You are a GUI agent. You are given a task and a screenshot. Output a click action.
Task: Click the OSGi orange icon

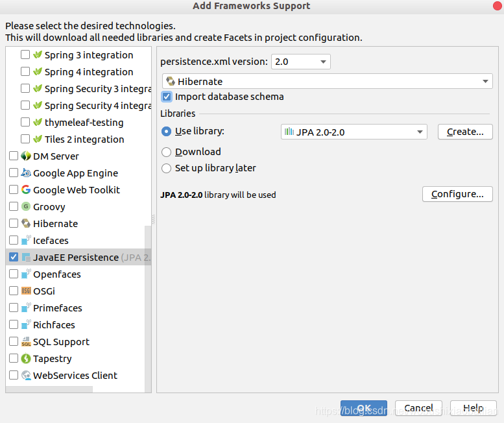click(26, 291)
